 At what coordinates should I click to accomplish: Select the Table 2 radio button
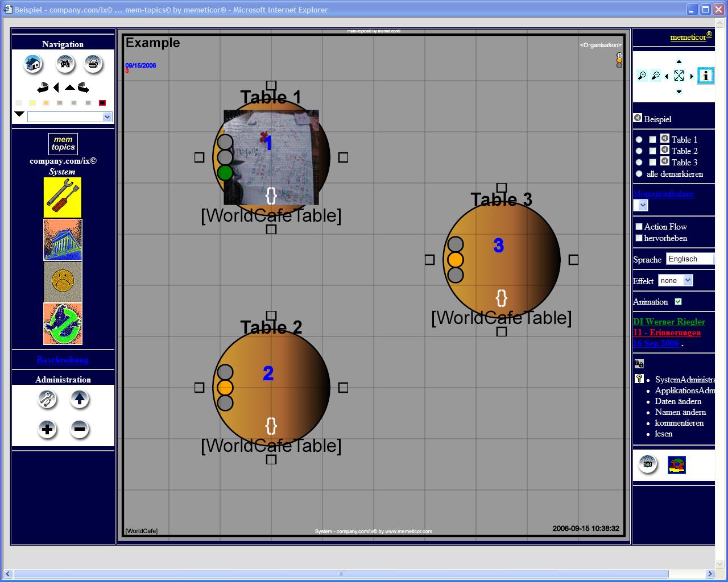coord(639,151)
